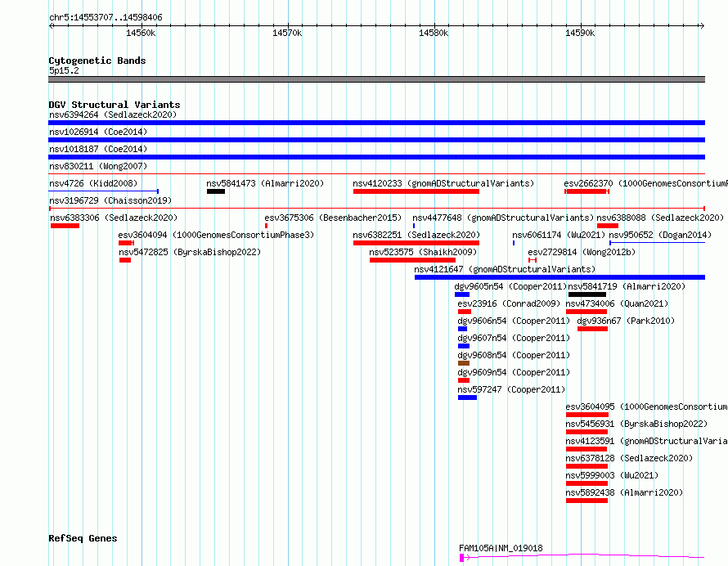Click nsv3196729 (Chaisson2019) label
Image resolution: width=728 pixels, height=566 pixels.
(x=110, y=200)
